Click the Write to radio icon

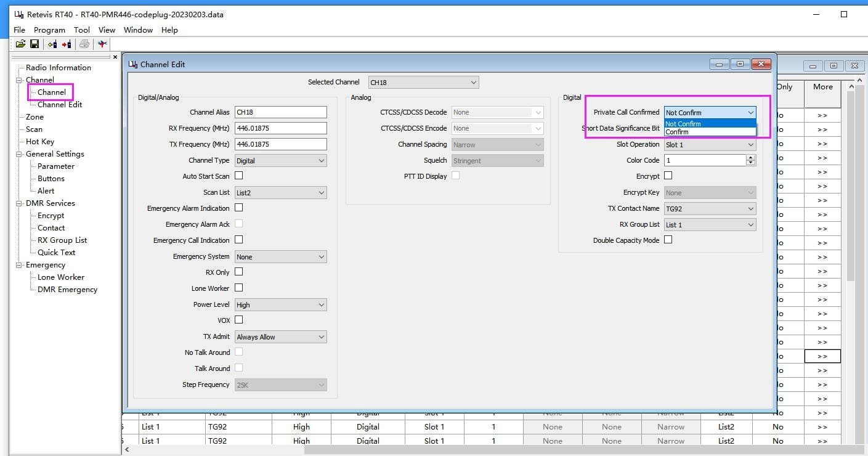click(67, 44)
